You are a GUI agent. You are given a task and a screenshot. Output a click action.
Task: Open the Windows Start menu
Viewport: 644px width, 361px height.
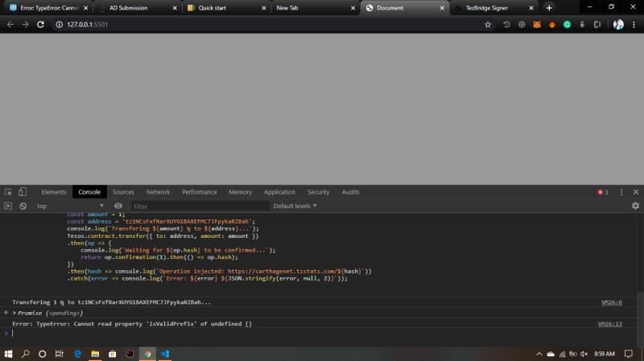tap(8, 354)
